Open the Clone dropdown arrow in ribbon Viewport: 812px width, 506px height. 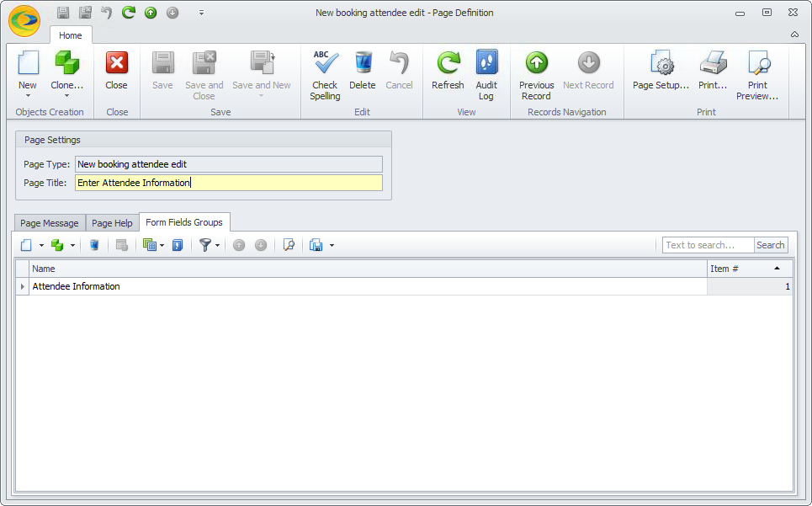66,96
